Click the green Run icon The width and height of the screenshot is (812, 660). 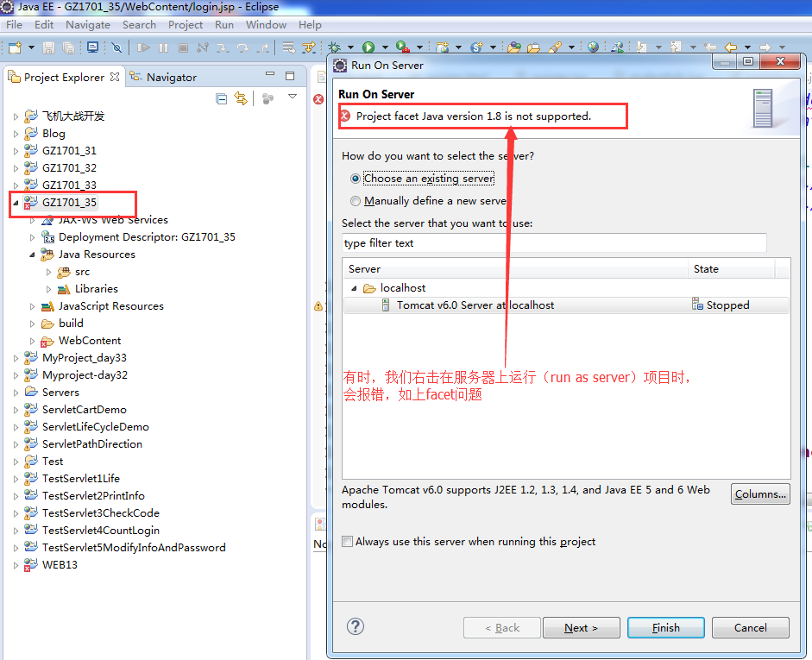click(x=368, y=47)
